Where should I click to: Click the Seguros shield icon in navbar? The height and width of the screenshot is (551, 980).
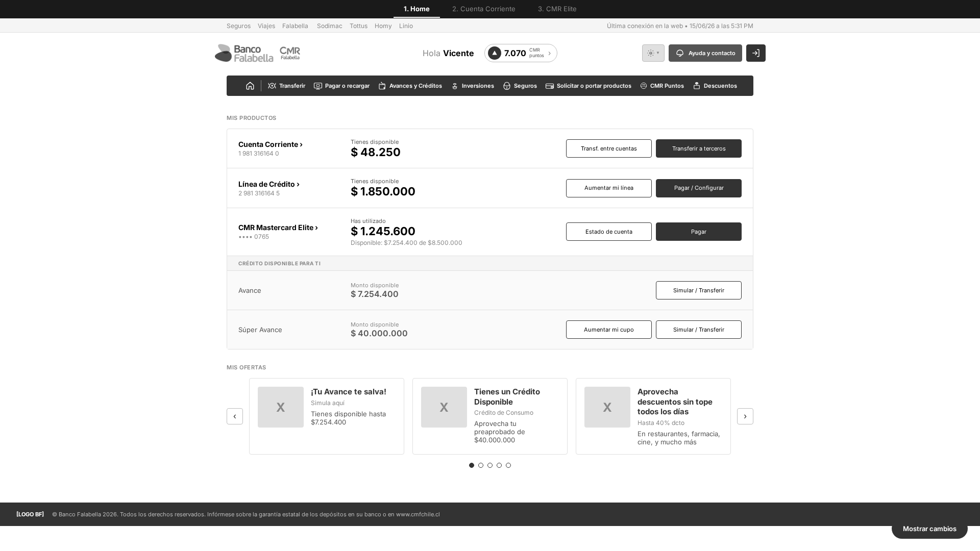pyautogui.click(x=507, y=86)
